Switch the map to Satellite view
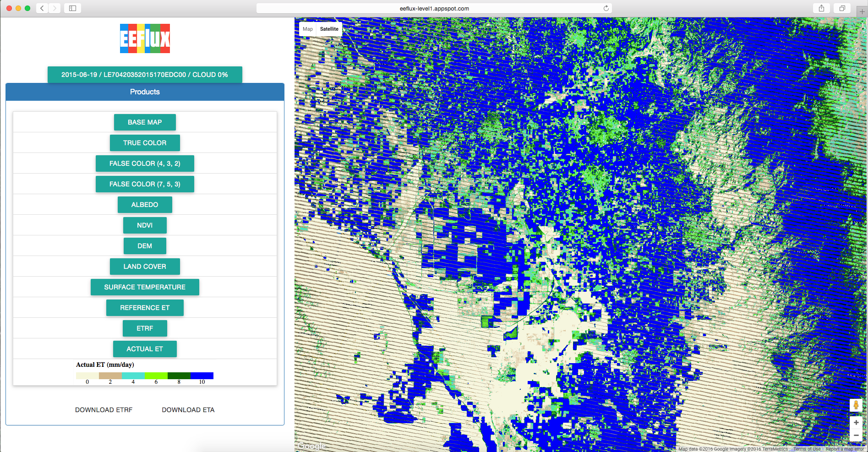This screenshot has height=452, width=868. 329,29
